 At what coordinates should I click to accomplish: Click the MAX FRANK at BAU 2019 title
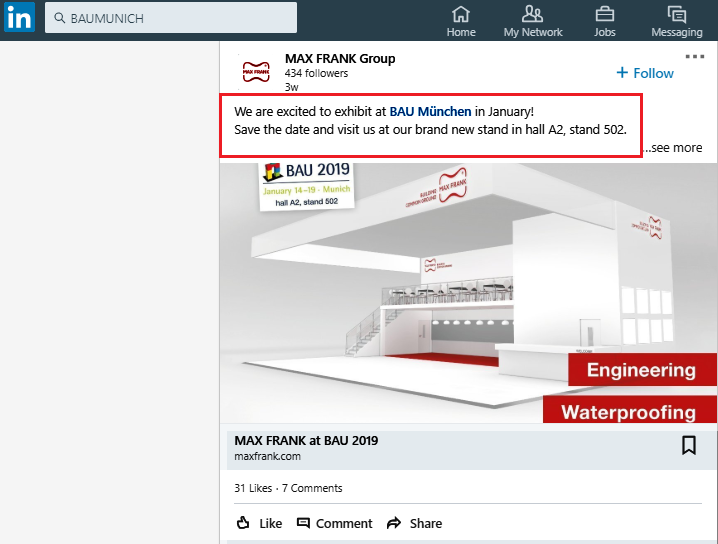(x=306, y=441)
